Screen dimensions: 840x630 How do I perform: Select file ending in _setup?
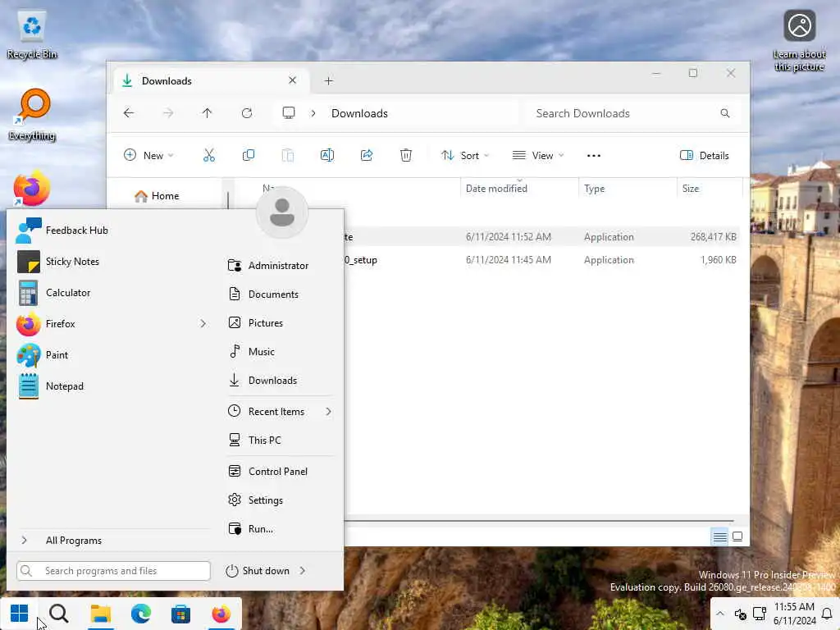click(x=541, y=260)
